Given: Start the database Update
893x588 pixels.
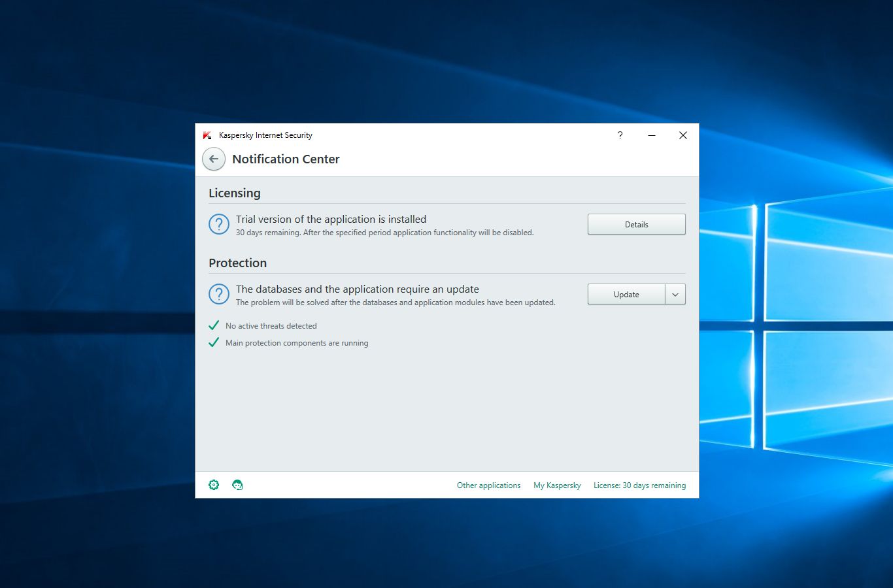Looking at the screenshot, I should [x=626, y=294].
